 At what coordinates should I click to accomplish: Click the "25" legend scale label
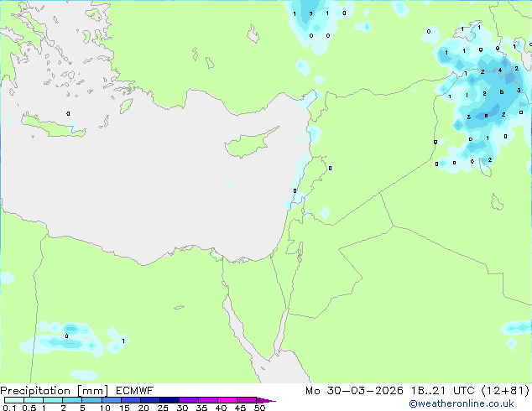pyautogui.click(x=163, y=408)
